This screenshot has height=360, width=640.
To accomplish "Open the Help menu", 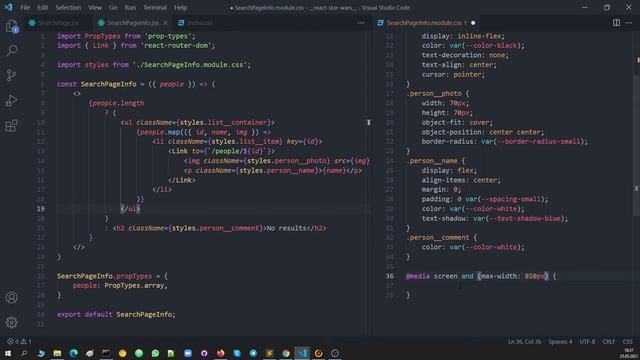I will [x=180, y=7].
